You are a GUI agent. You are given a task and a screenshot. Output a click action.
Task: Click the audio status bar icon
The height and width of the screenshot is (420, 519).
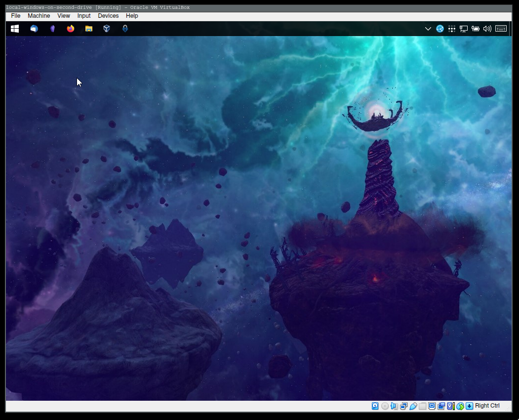394,406
